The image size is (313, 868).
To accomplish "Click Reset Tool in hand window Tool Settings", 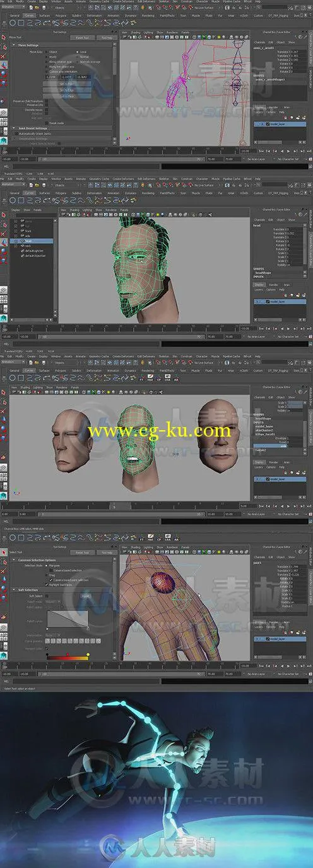I will tap(82, 553).
